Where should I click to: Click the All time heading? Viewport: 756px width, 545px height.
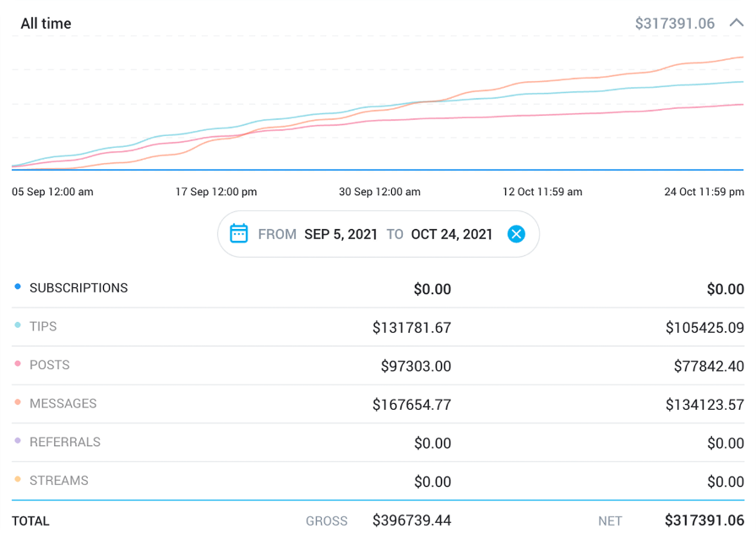[x=46, y=24]
